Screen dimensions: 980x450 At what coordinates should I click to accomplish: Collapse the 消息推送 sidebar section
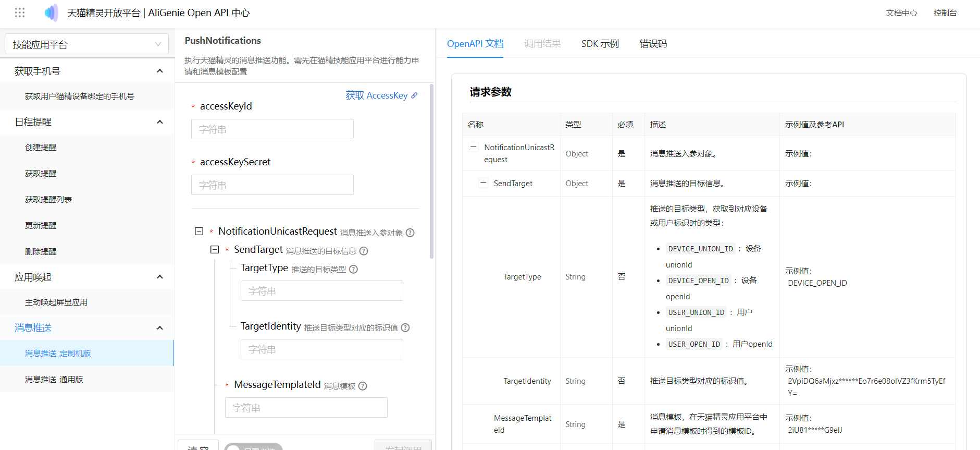tap(160, 328)
